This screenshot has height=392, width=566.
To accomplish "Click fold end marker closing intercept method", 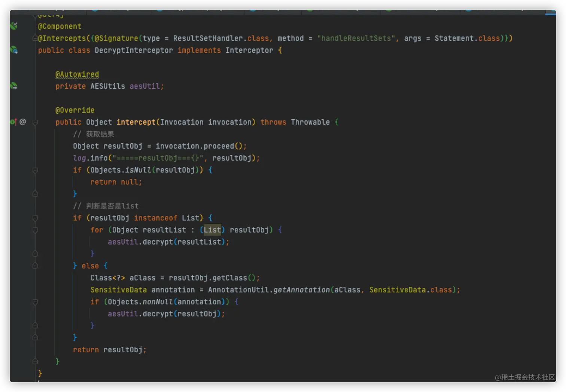I will [x=35, y=361].
